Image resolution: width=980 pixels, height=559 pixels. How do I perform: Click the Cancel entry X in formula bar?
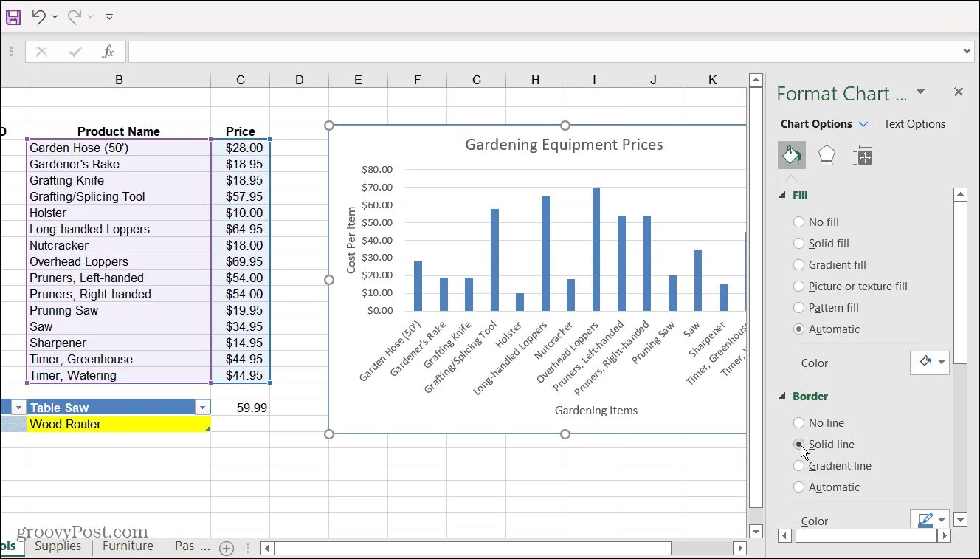pyautogui.click(x=41, y=52)
